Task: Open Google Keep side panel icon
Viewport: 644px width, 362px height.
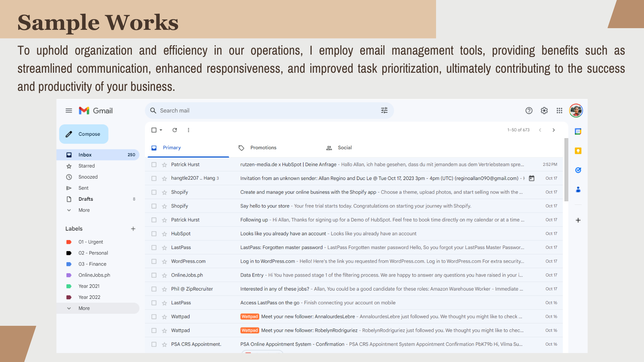Action: (x=578, y=151)
